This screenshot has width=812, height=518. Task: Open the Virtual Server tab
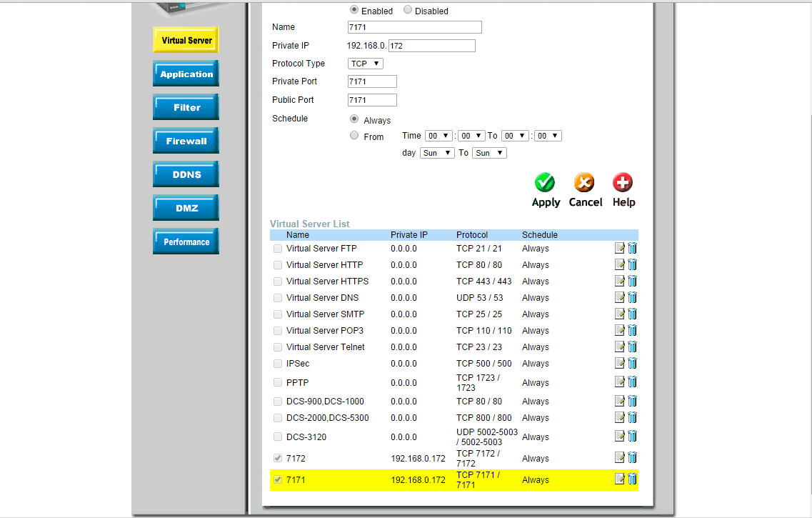[186, 40]
